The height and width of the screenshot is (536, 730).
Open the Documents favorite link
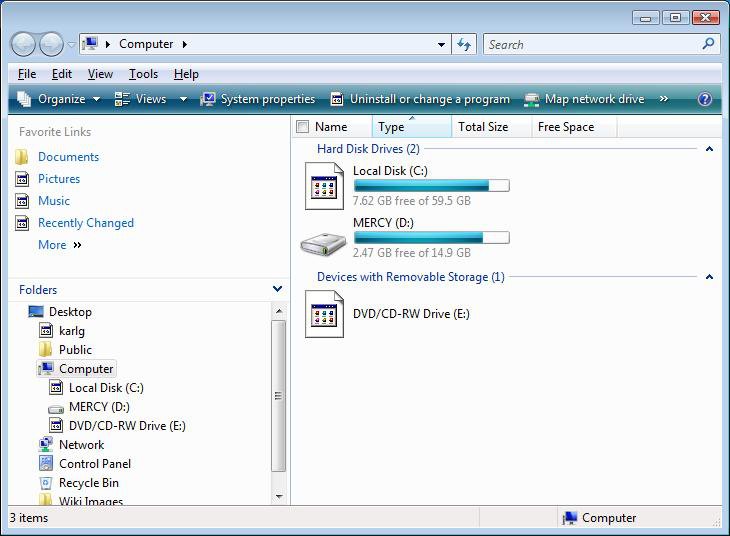68,157
